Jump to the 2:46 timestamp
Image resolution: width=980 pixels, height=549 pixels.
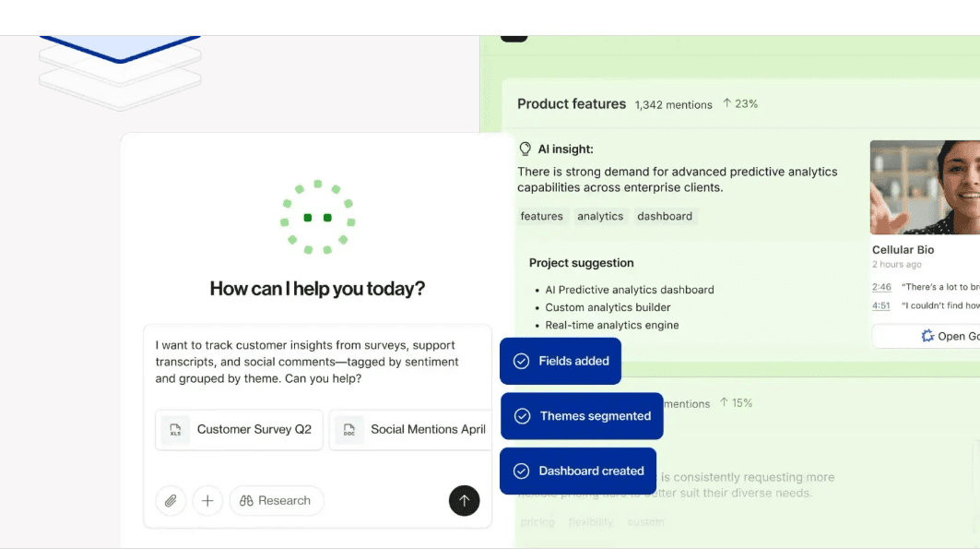881,287
